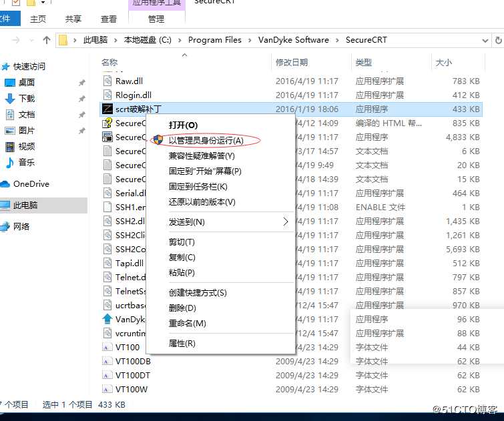The width and height of the screenshot is (504, 421).
Task: Click the vcruntime file icon
Action: [x=107, y=333]
